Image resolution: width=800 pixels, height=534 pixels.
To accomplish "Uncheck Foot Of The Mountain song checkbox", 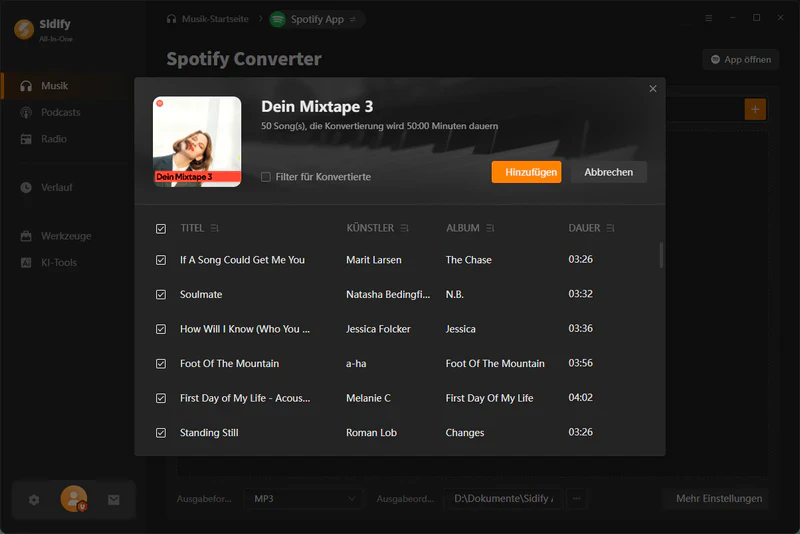I will pos(161,364).
